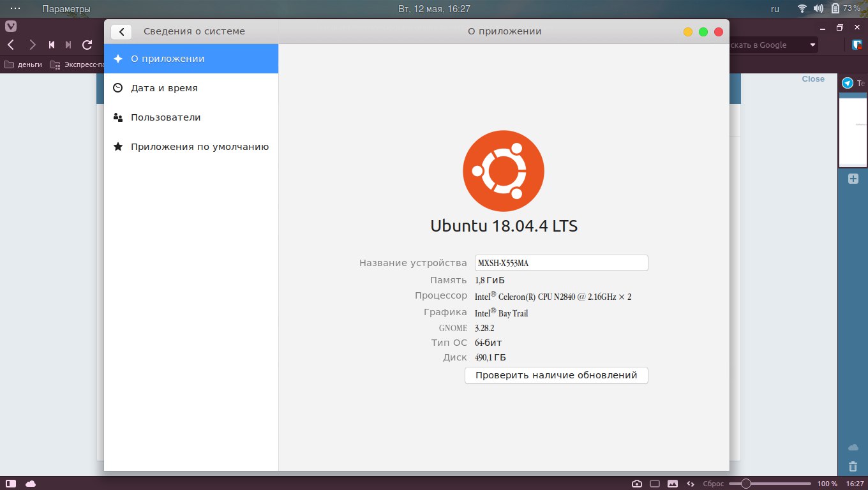Click 'Сброс' to reset zoom
The height and width of the screenshot is (490, 868).
(713, 484)
